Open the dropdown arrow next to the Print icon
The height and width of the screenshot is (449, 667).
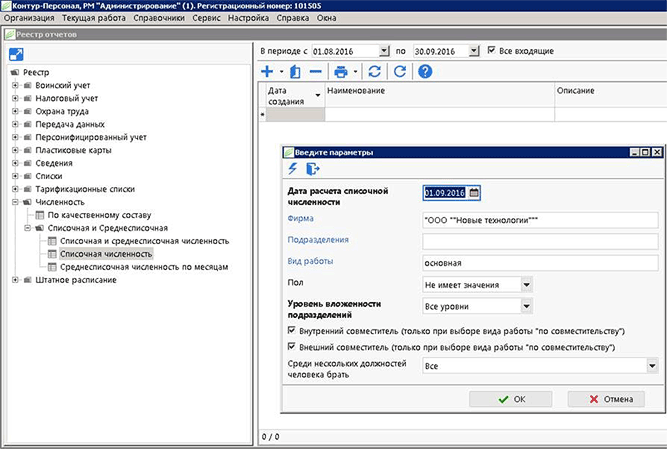click(x=355, y=72)
